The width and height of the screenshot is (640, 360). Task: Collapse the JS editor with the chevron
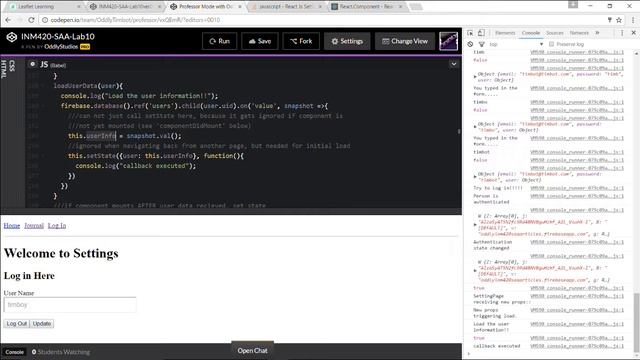453,64
